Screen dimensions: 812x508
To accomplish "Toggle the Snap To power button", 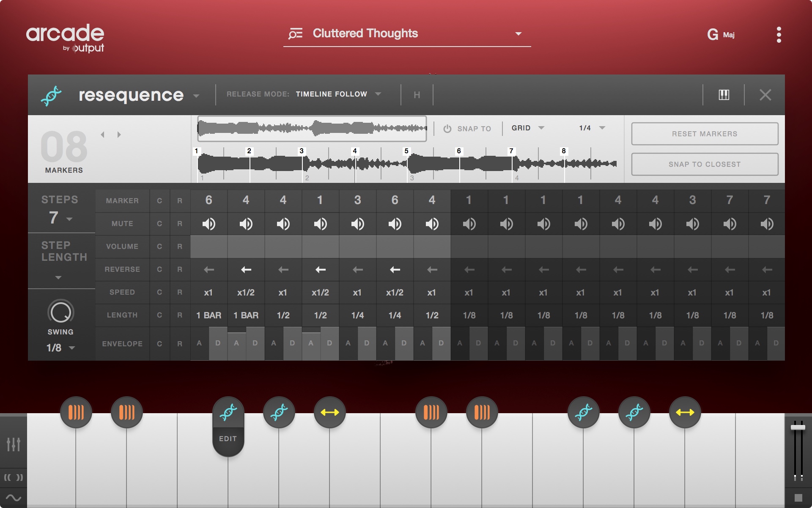I will [447, 129].
